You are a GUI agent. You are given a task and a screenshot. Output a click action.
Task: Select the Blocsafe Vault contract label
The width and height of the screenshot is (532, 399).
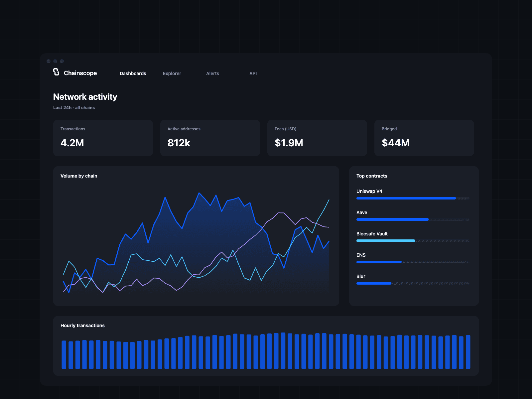pos(372,234)
